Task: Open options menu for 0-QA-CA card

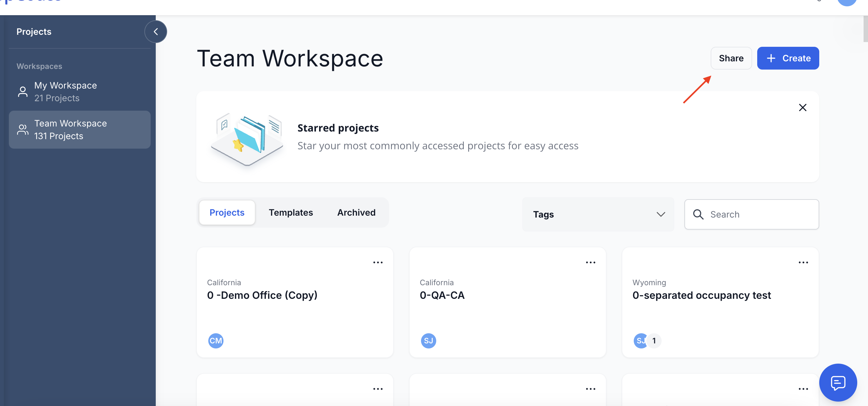Action: pyautogui.click(x=590, y=262)
